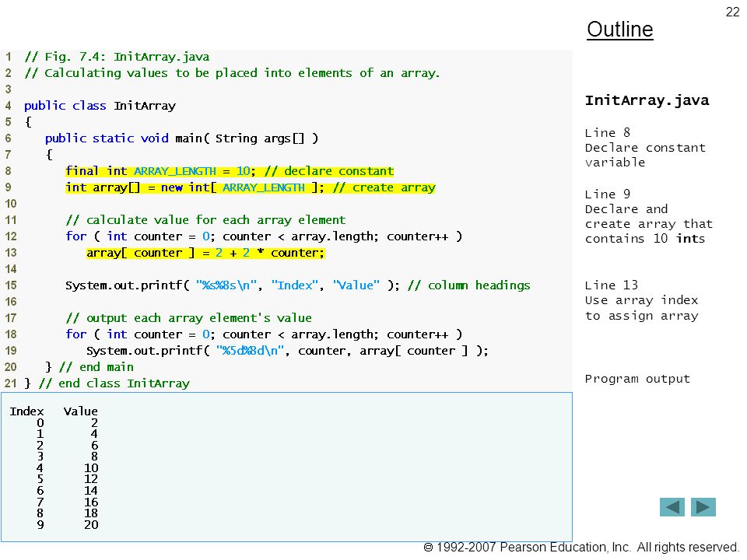Click the 'Declare constant' outline text
The image size is (747, 560).
coord(645,148)
